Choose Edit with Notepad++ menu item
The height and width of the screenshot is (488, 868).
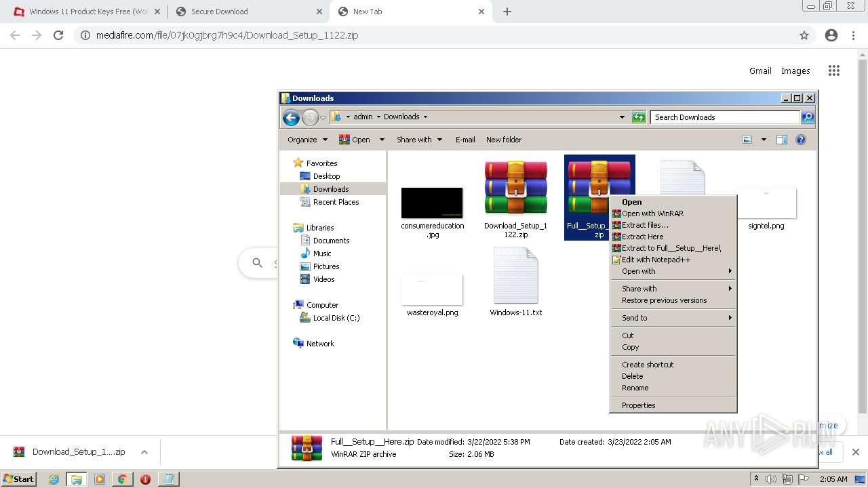[x=673, y=260]
